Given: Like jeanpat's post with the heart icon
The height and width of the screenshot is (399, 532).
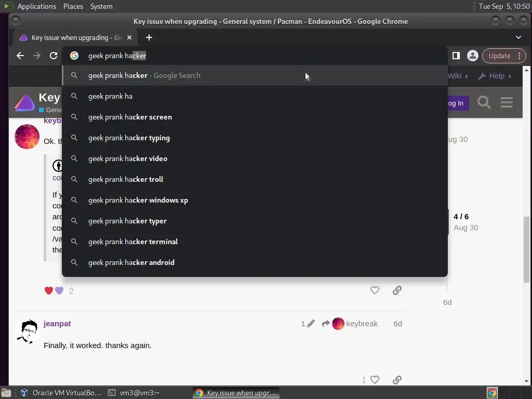Looking at the screenshot, I should coord(375,380).
